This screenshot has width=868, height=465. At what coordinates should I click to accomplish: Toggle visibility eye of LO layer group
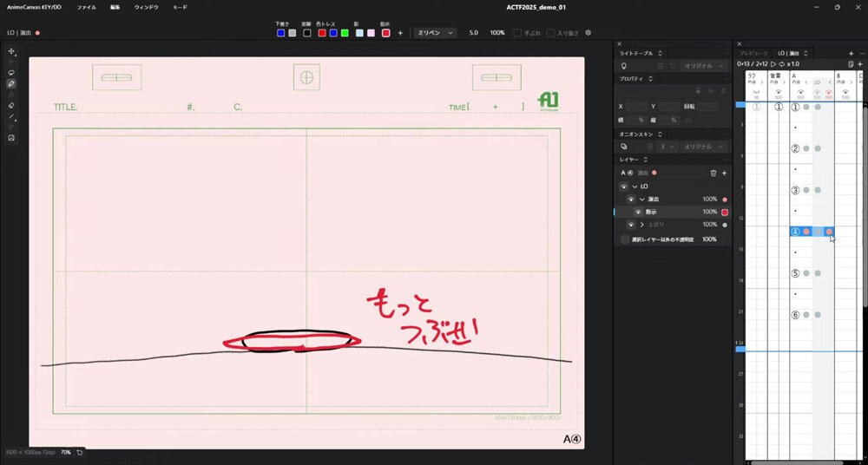coord(624,187)
